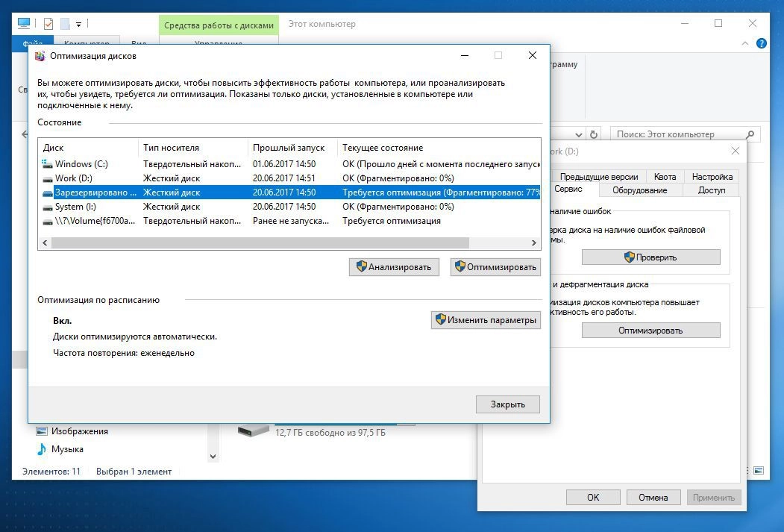Click the Disk Optimization title bar icon

click(x=40, y=56)
